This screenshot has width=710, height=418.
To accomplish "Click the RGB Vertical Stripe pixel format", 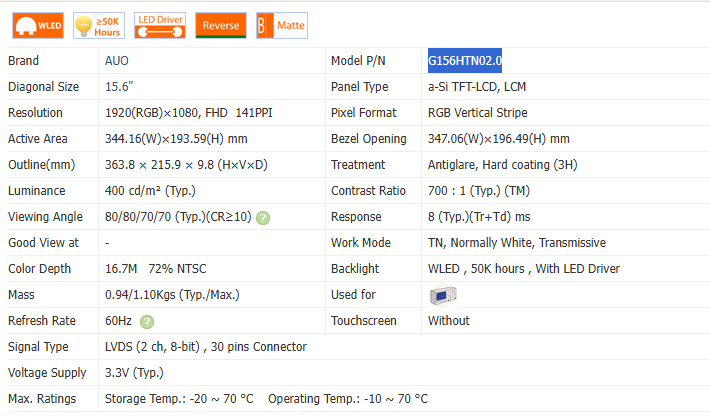I will tap(478, 113).
